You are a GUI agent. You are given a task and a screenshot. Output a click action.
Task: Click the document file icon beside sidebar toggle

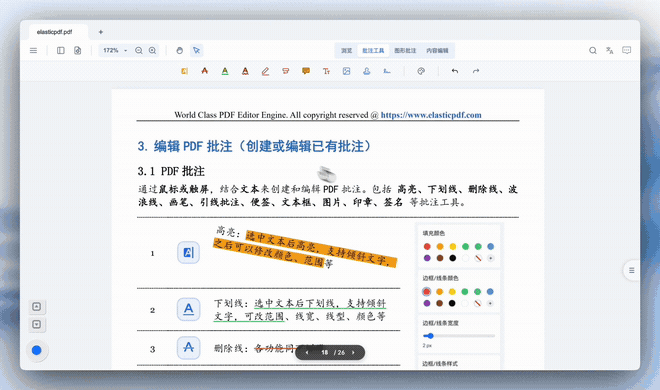pyautogui.click(x=77, y=50)
